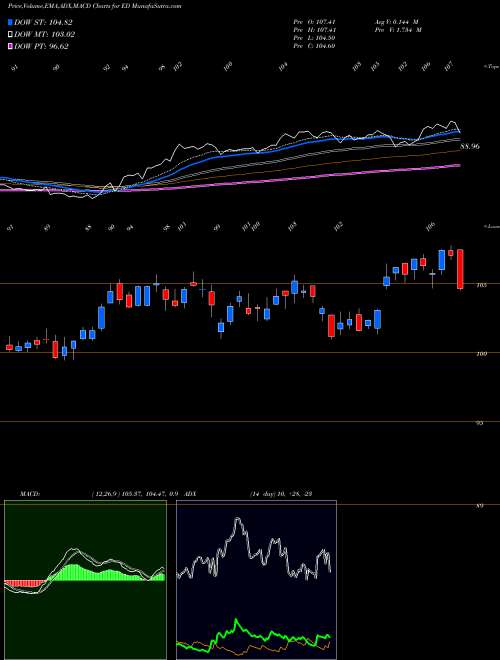
Task: Click the ADX (14 day) values text
Action: coord(280,493)
